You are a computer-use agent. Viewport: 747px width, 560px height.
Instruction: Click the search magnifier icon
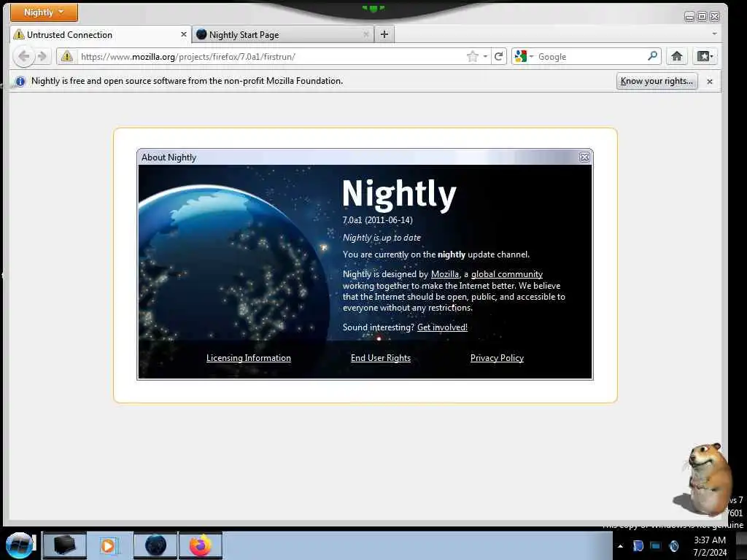653,56
